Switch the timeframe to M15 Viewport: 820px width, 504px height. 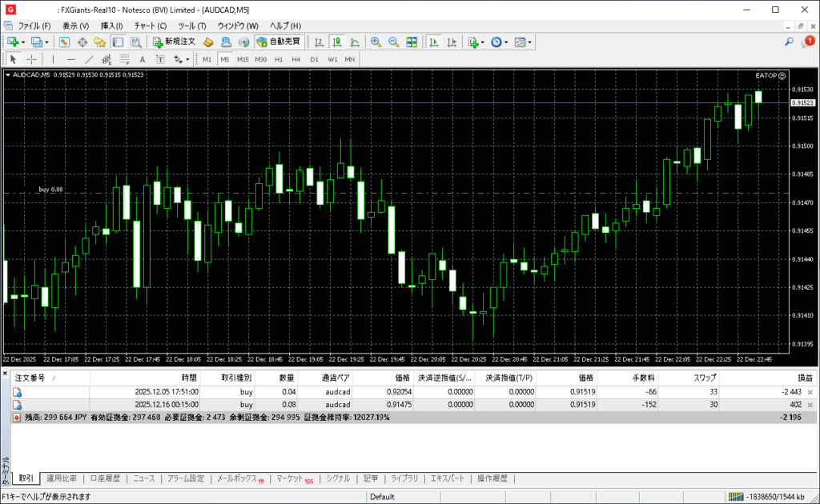click(243, 59)
